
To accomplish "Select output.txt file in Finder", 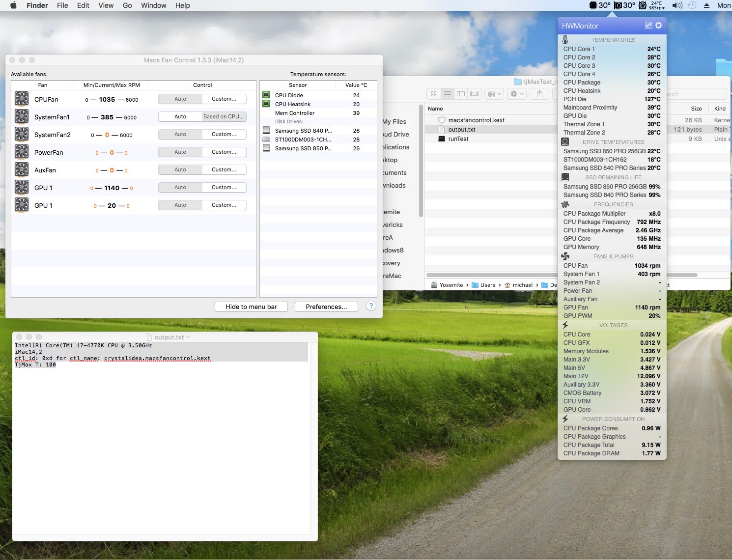I will 461,130.
